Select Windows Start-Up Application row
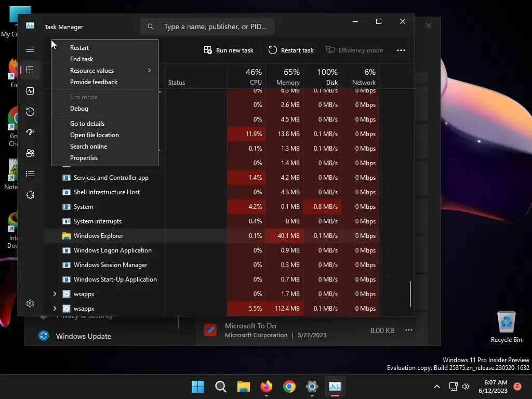The width and height of the screenshot is (532, 399). coord(212,280)
